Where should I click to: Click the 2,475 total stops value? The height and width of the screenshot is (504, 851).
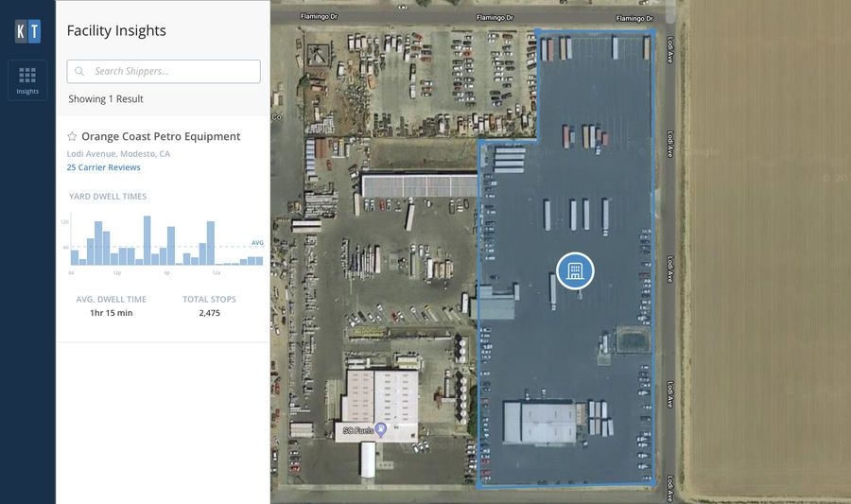pos(210,312)
